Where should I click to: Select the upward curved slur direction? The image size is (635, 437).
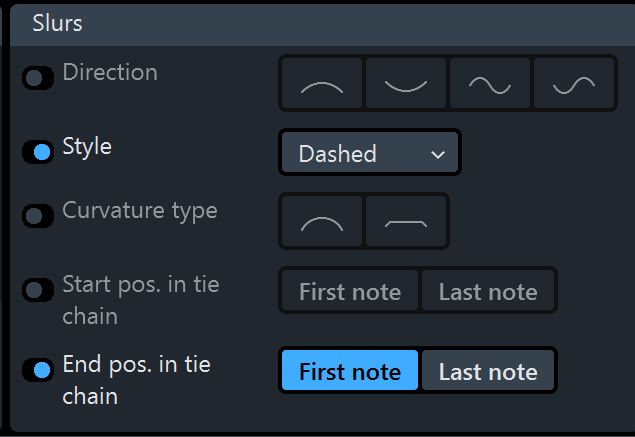tap(322, 83)
